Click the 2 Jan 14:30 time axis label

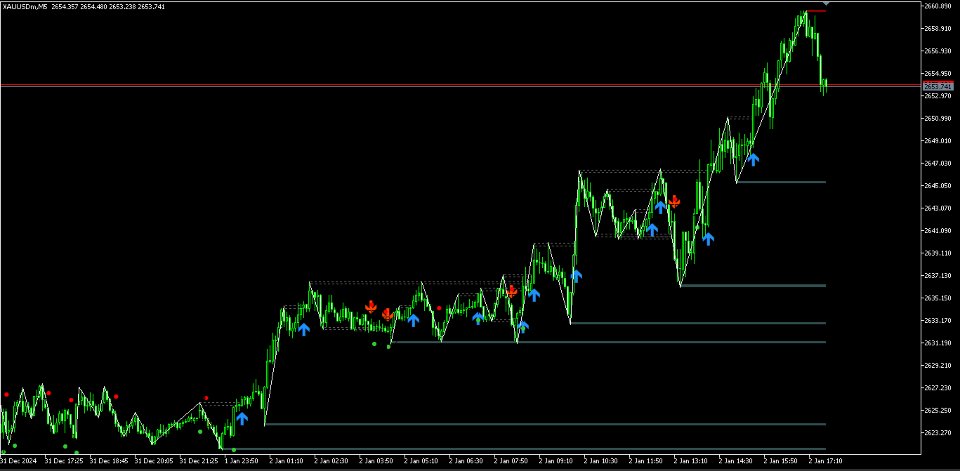[736, 460]
